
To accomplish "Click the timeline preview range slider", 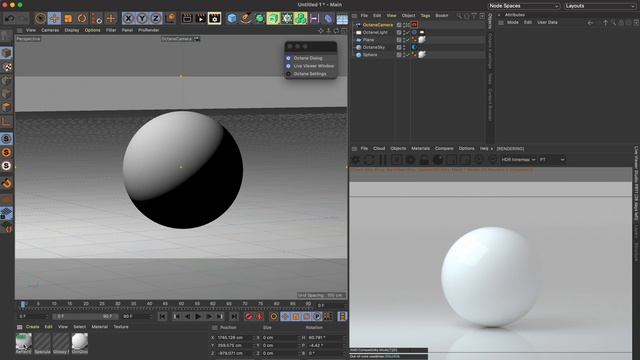I will coord(85,316).
